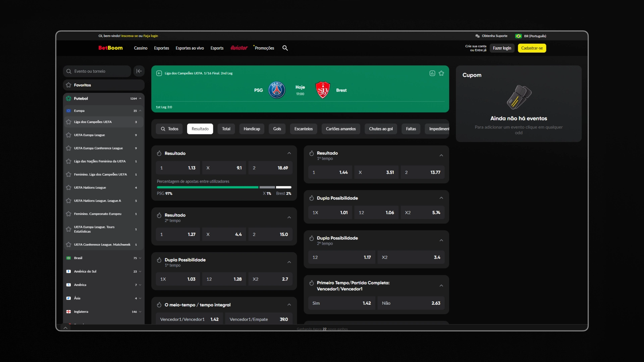Image resolution: width=644 pixels, height=362 pixels.
Task: Click the BetBoom logo
Action: pos(110,48)
